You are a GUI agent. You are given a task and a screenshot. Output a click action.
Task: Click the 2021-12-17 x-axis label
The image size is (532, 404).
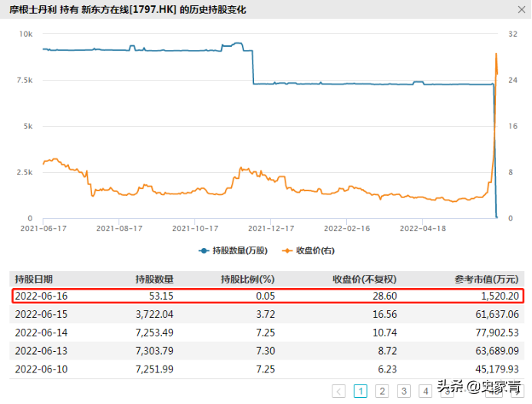pyautogui.click(x=271, y=229)
